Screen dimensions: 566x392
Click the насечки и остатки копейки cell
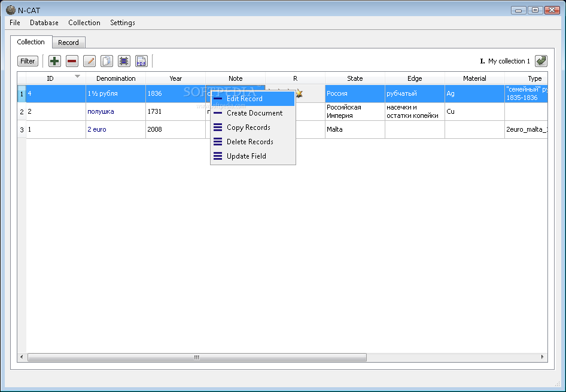pos(415,111)
